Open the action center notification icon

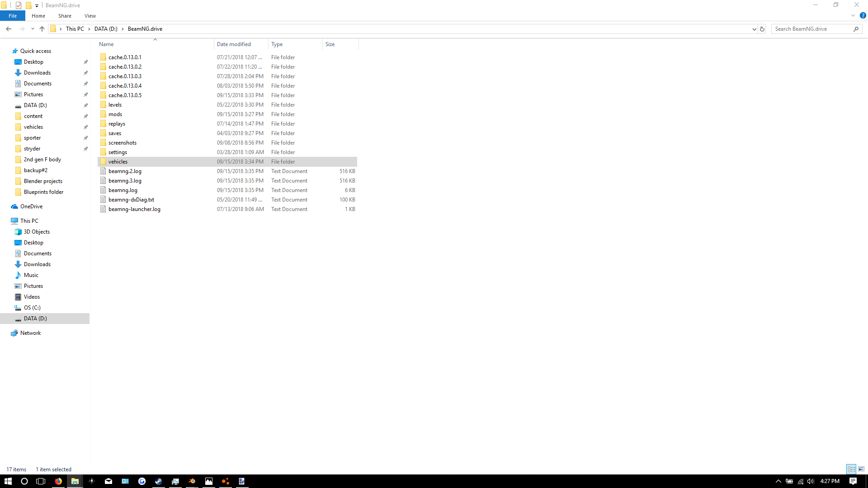[x=853, y=481]
